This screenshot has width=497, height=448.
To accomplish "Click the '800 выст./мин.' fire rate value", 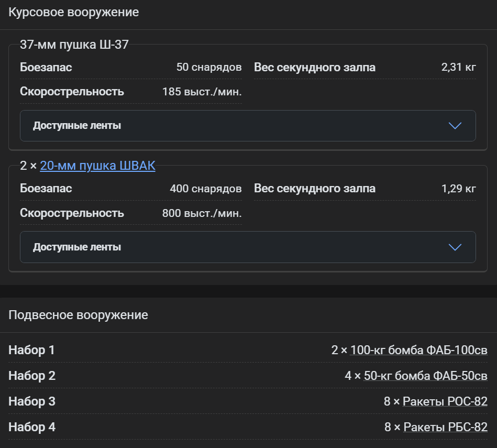I will [x=202, y=213].
